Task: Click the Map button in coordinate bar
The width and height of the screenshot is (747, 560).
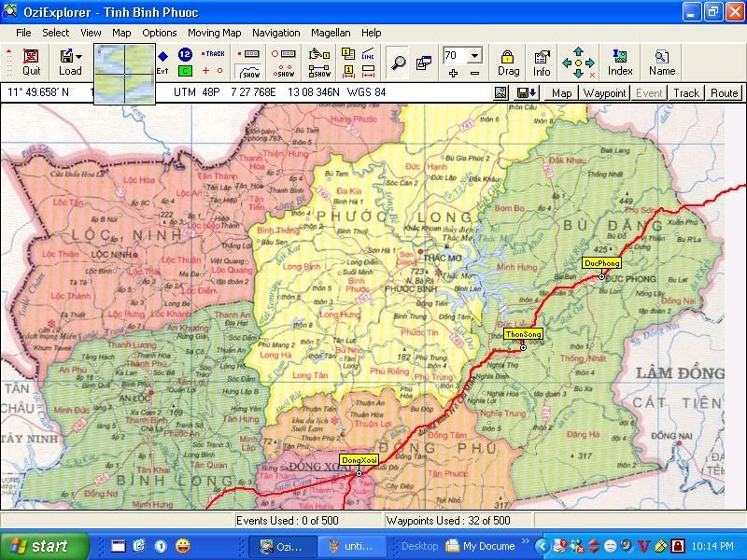Action: tap(561, 92)
